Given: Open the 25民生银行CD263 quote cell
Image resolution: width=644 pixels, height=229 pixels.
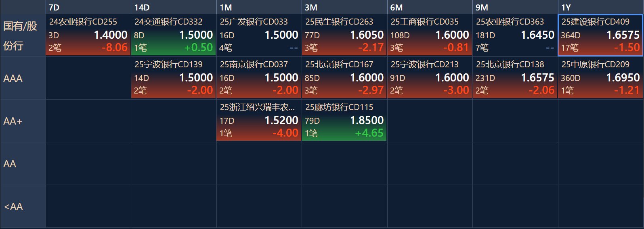Looking at the screenshot, I should click(344, 35).
